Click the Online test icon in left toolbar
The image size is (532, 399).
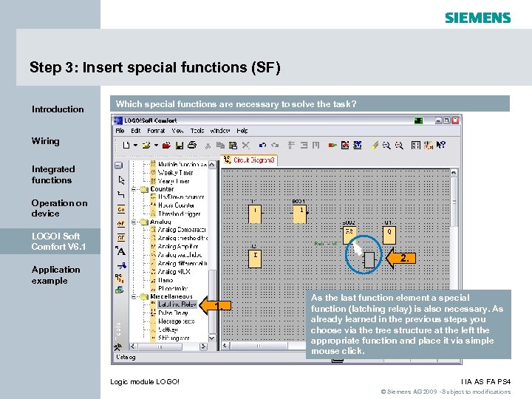[120, 290]
